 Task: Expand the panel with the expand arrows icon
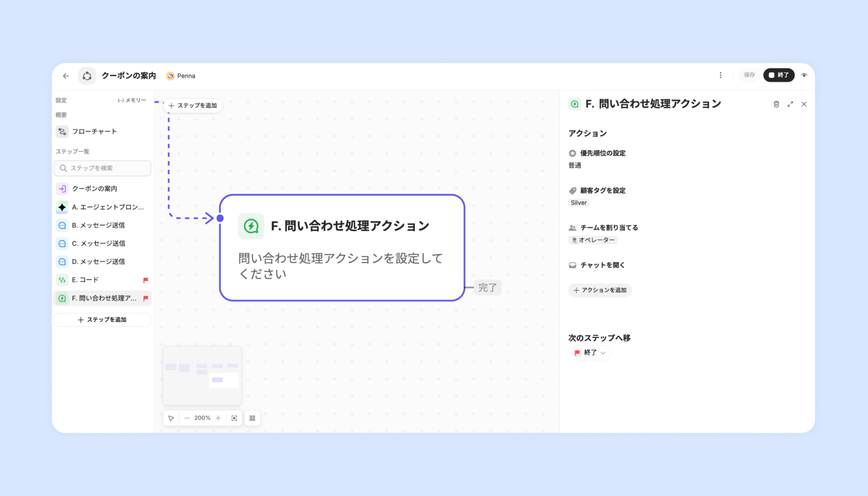coord(790,104)
